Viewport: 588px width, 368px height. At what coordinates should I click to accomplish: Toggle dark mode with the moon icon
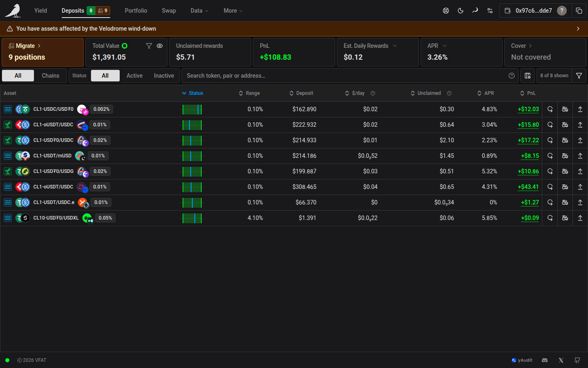461,11
